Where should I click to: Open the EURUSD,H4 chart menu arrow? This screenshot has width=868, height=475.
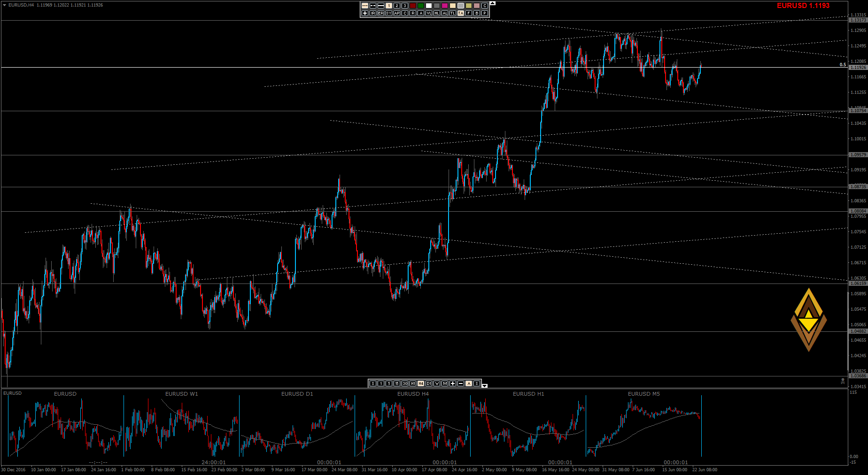[x=4, y=5]
